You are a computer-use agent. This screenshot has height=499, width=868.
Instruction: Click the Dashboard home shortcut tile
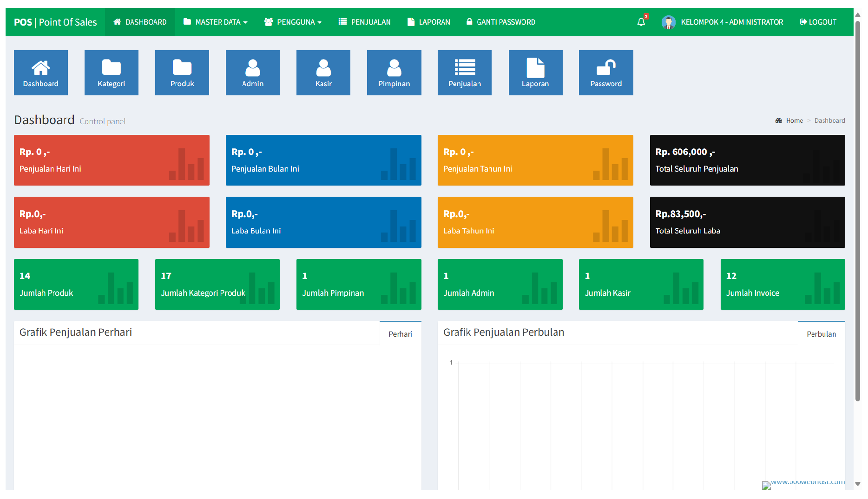[41, 73]
